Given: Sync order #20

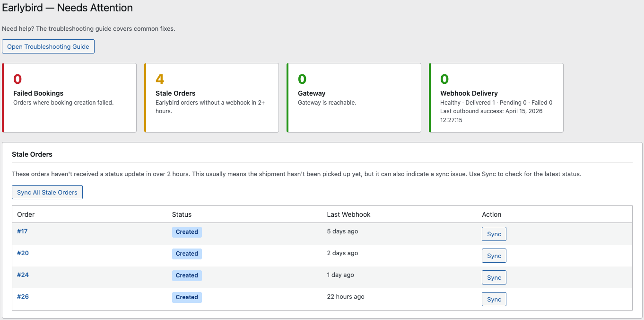Looking at the screenshot, I should [494, 256].
